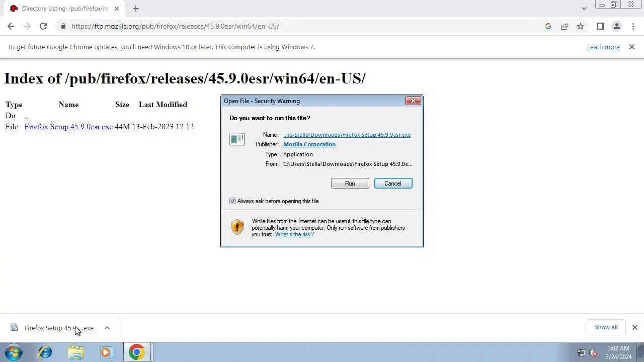Viewport: 644px width, 362px height.
Task: Open downloaded Firefox Setup file in shelf
Action: click(x=59, y=328)
